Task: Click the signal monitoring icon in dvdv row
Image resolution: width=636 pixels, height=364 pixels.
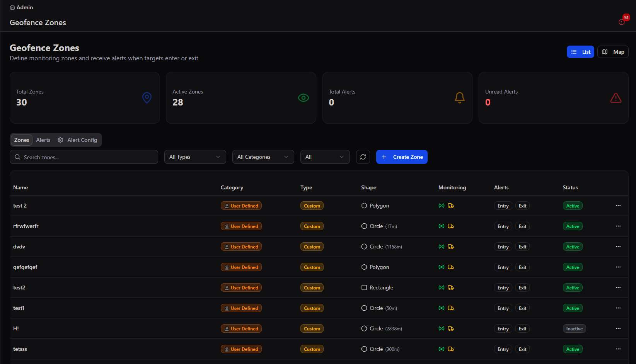Action: [x=442, y=247]
